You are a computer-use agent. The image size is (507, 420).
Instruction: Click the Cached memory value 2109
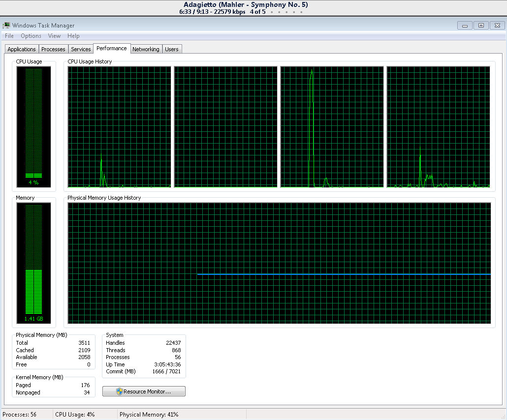tap(84, 350)
